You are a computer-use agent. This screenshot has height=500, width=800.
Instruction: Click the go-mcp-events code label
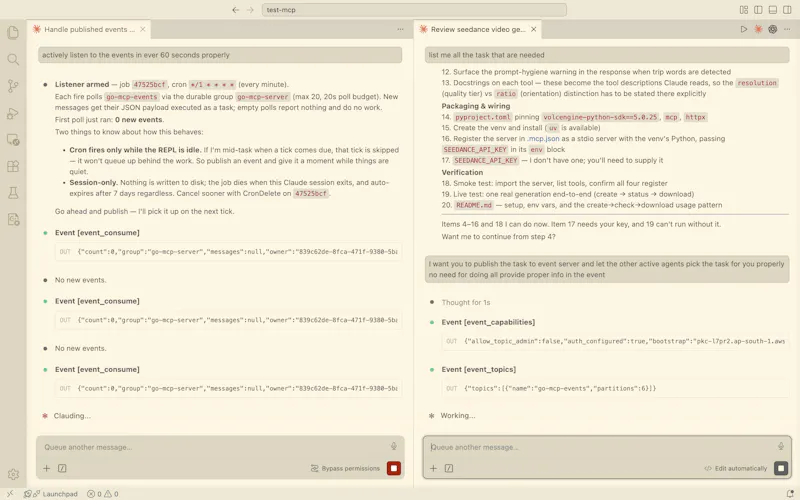coord(132,96)
